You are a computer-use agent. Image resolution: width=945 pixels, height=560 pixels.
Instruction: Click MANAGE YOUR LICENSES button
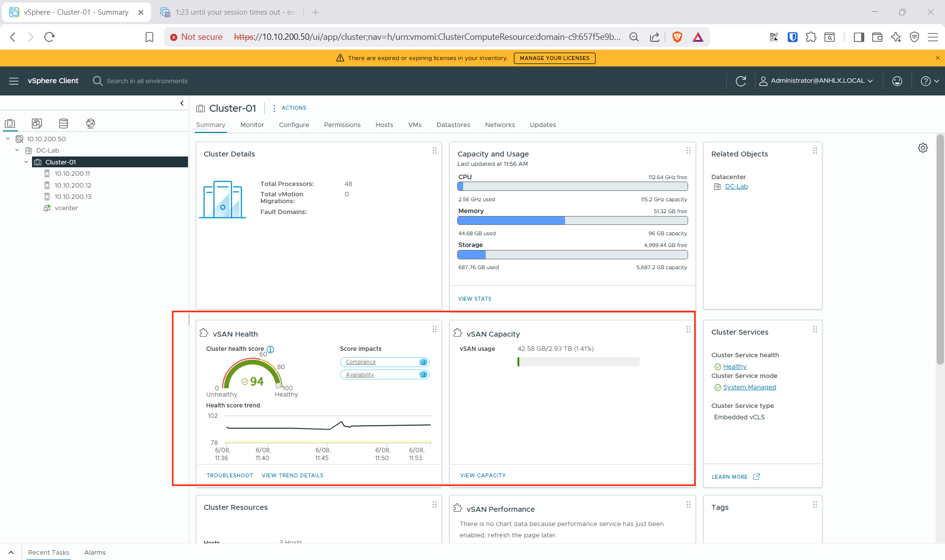tap(554, 58)
